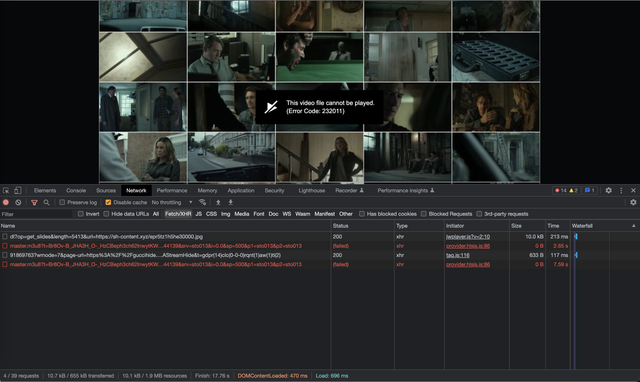Import HAR file with upload arrow
The height and width of the screenshot is (382, 640).
click(x=218, y=202)
